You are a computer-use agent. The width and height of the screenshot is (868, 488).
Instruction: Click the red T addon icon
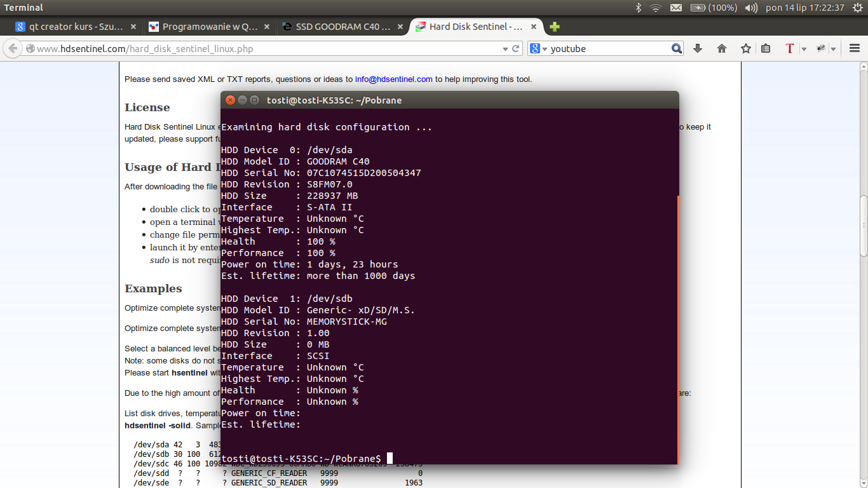790,48
